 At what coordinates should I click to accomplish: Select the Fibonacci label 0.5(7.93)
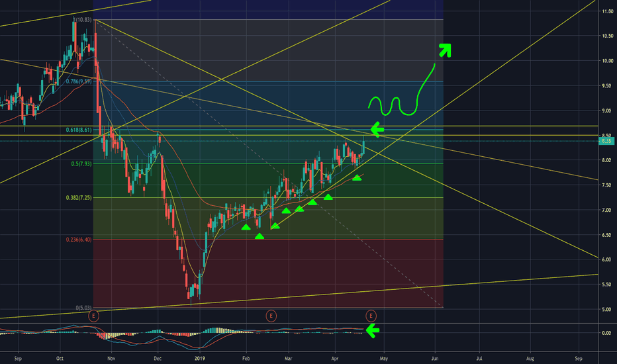[x=81, y=163]
